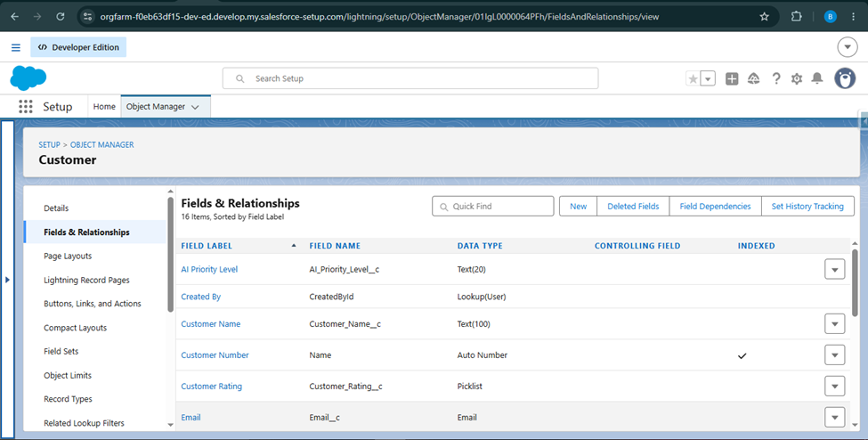The width and height of the screenshot is (868, 440).
Task: Sort by Field Label column arrow
Action: 294,246
